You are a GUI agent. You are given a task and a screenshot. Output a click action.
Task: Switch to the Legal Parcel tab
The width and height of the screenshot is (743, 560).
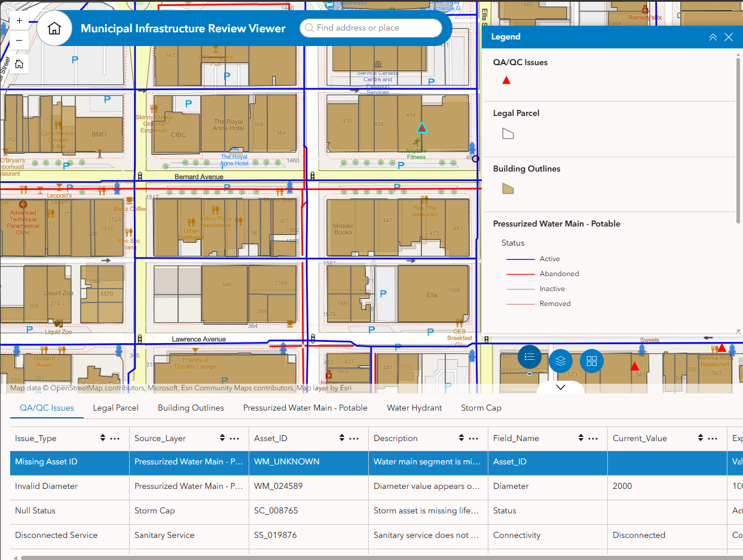click(116, 408)
